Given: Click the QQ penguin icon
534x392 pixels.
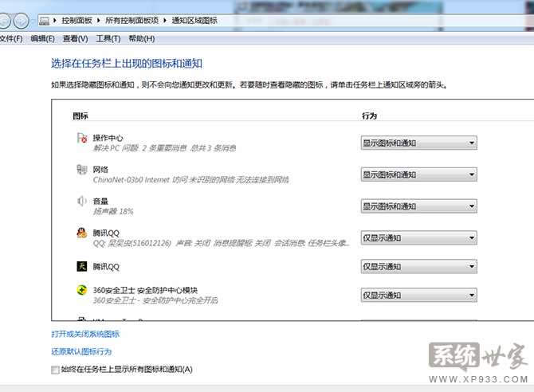Looking at the screenshot, I should (x=82, y=233).
